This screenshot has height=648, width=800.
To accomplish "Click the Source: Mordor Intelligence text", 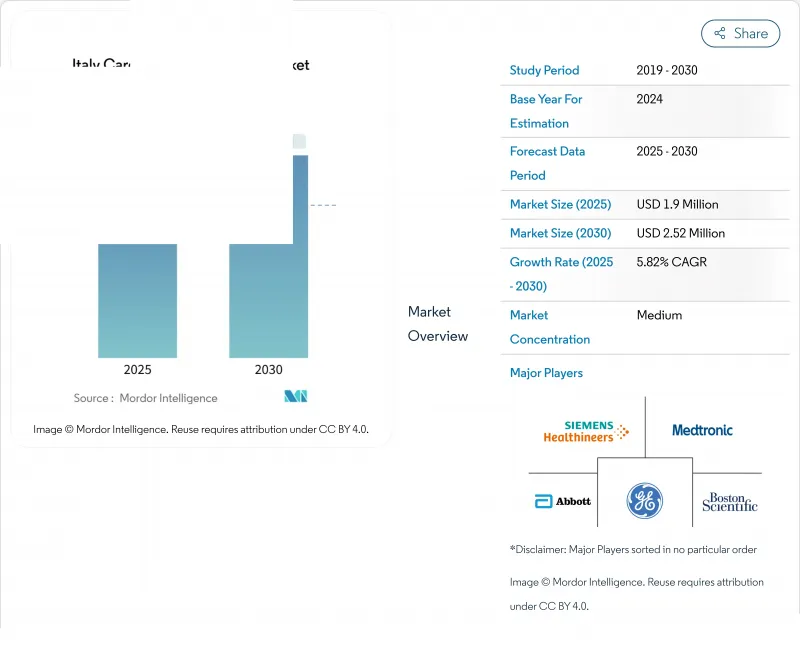I will (x=145, y=398).
